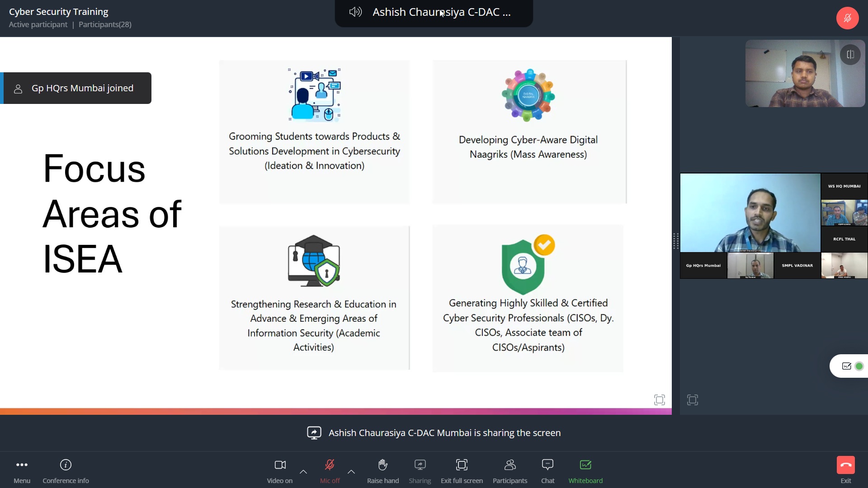
Task: Open Participants(28) list in header
Action: 105,24
